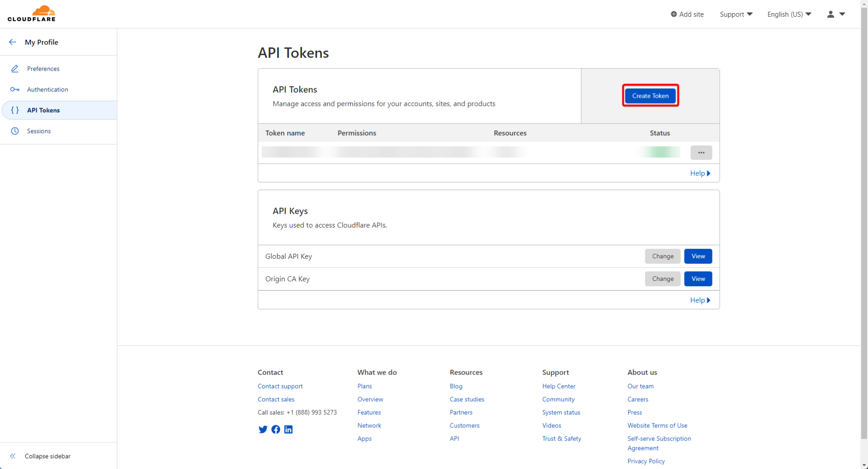Click the page vertical scrollbar
Image resolution: width=868 pixels, height=469 pixels.
tap(864, 226)
